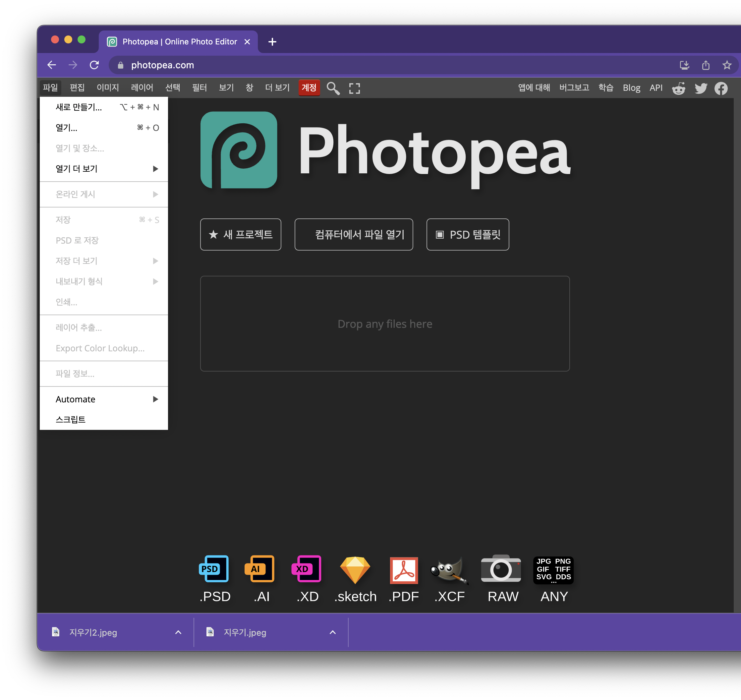This screenshot has width=741, height=700.
Task: Toggle the fullscreen icon in menu bar
Action: [354, 88]
